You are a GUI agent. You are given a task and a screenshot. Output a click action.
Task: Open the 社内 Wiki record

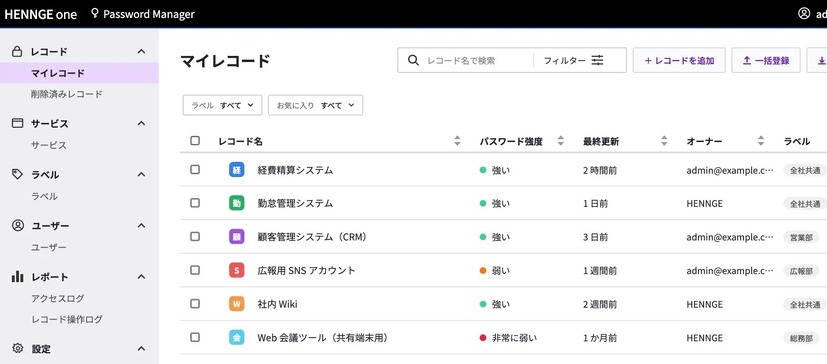point(277,304)
